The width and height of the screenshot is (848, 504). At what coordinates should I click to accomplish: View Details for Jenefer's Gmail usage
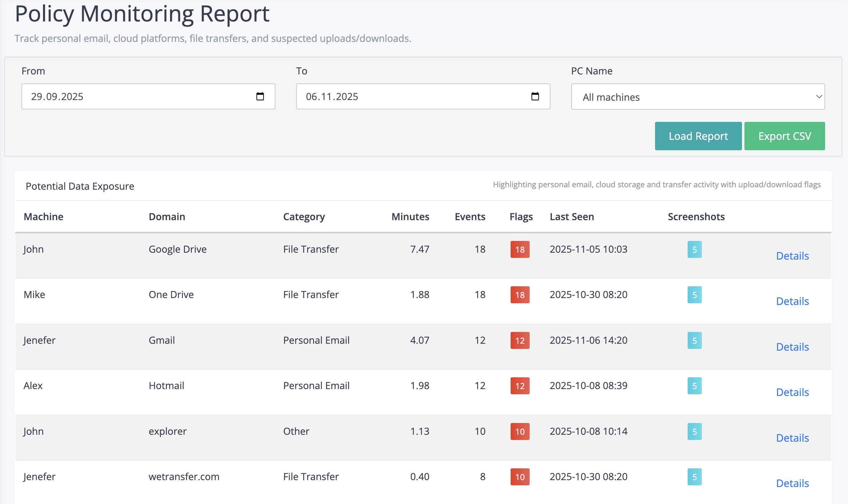[x=792, y=346]
